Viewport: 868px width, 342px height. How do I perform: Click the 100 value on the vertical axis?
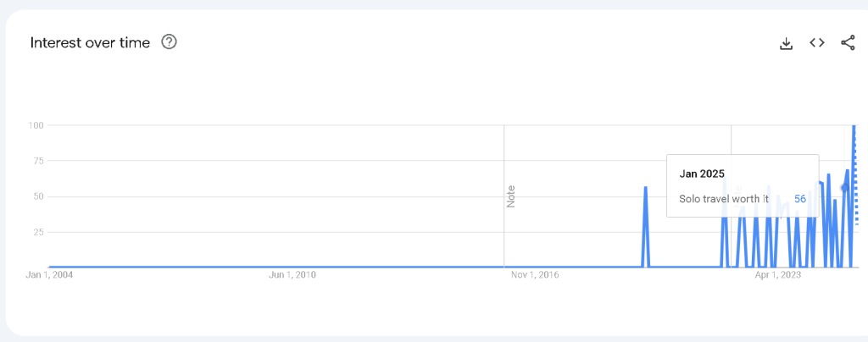pyautogui.click(x=36, y=125)
